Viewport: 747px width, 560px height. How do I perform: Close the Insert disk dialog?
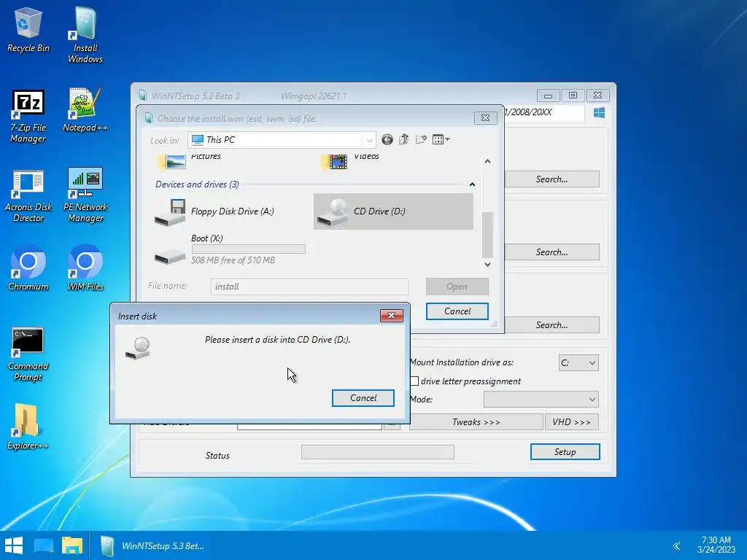click(x=392, y=316)
